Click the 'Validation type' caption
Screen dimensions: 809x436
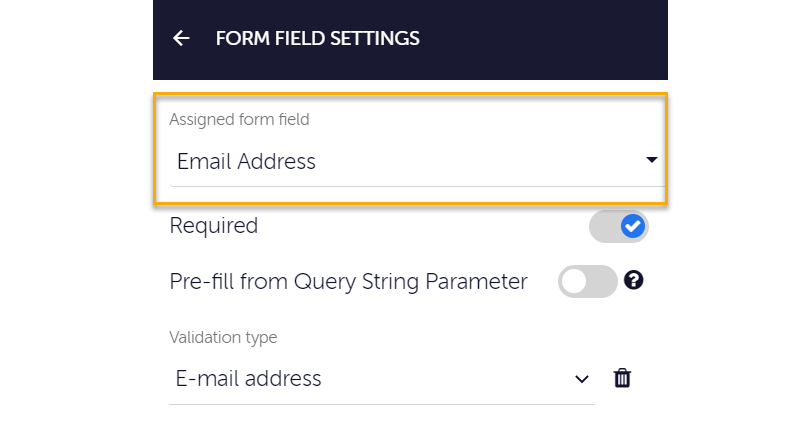pos(223,337)
